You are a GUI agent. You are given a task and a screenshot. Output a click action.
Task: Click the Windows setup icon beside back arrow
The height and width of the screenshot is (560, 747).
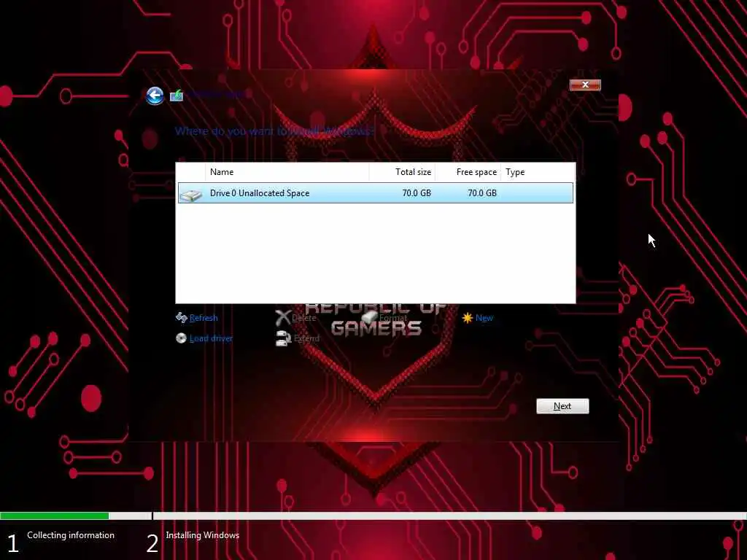click(177, 96)
